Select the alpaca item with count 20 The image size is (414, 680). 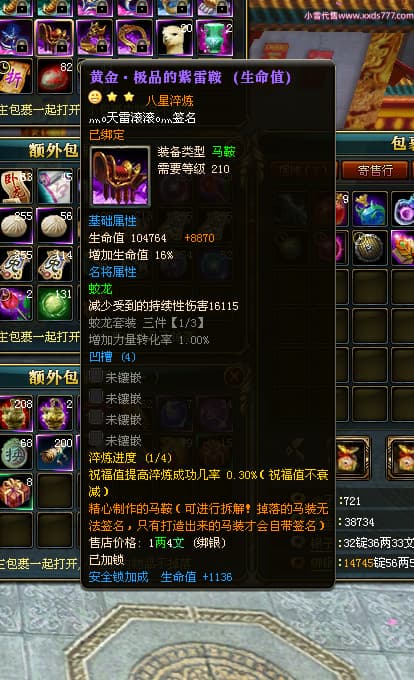[175, 38]
